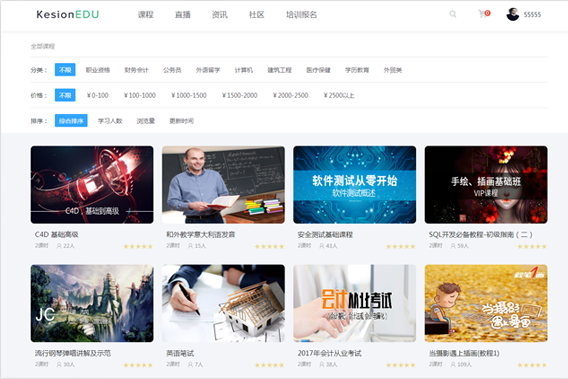Click the 30人 learner count
The height and width of the screenshot is (379, 568).
coord(66,364)
